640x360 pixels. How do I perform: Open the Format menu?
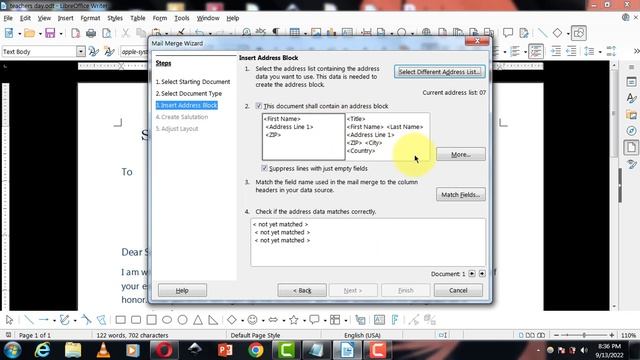(x=90, y=18)
